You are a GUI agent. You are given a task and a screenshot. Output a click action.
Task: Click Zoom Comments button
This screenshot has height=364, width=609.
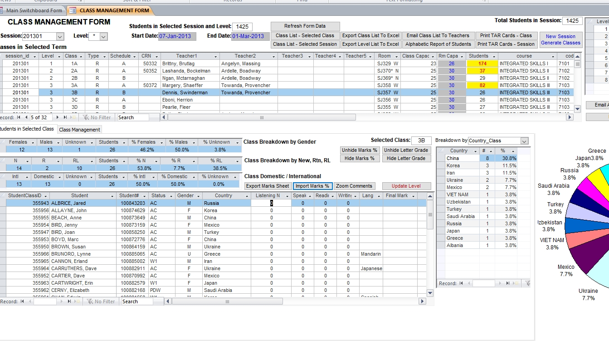(354, 186)
